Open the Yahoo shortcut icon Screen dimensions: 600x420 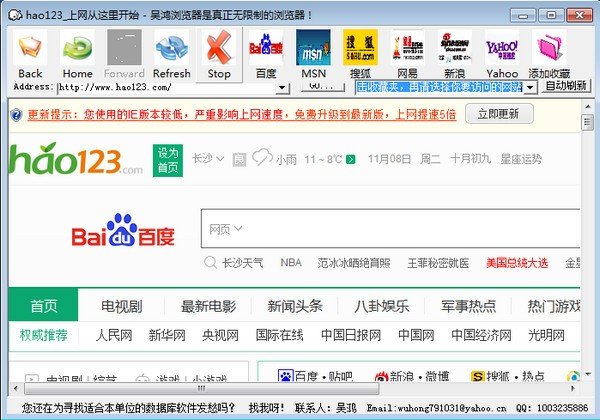coord(502,47)
